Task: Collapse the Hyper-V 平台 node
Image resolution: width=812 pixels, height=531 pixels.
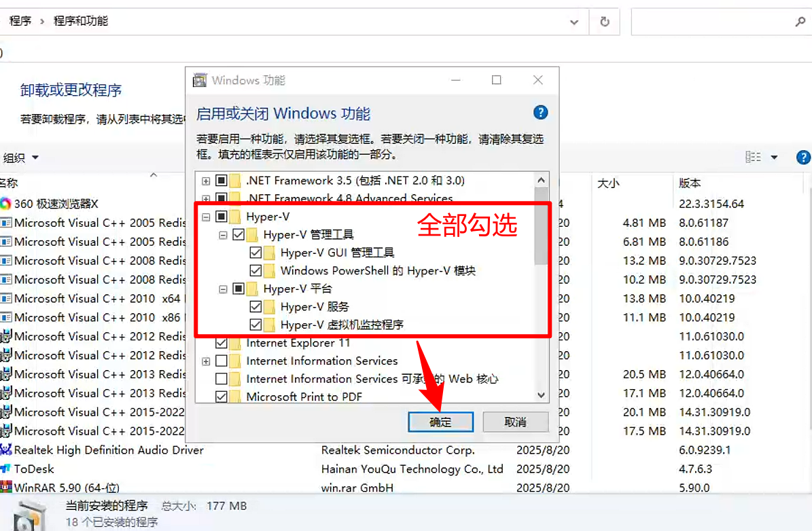Action: [x=223, y=289]
